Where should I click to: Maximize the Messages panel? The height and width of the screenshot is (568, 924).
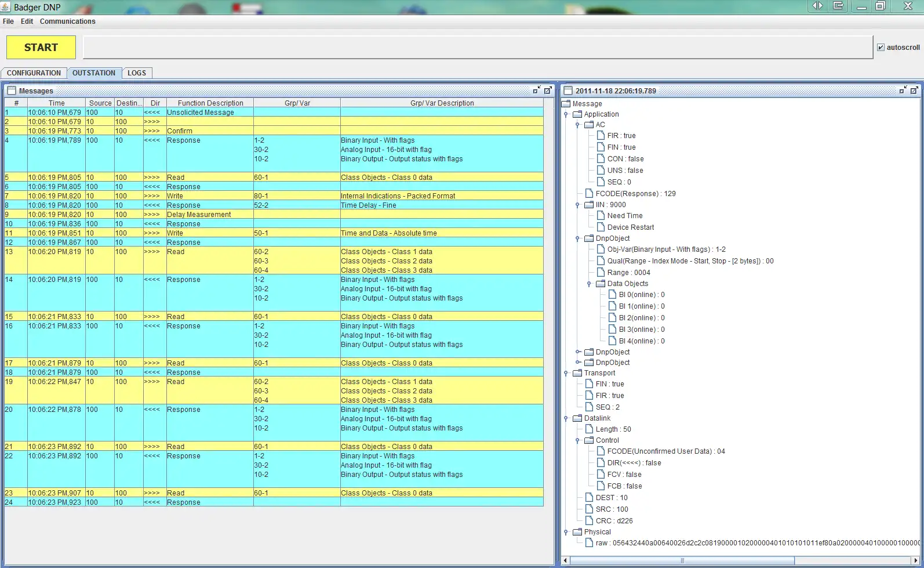click(547, 91)
